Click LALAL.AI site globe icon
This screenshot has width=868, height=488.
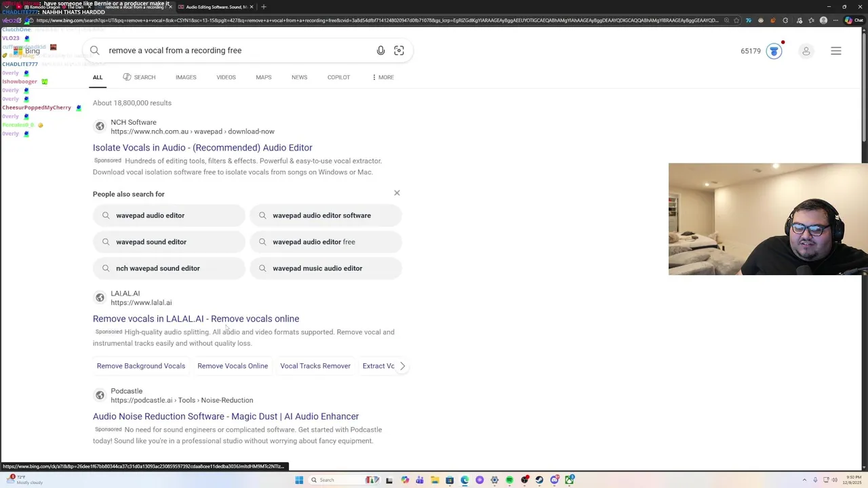pyautogui.click(x=100, y=298)
